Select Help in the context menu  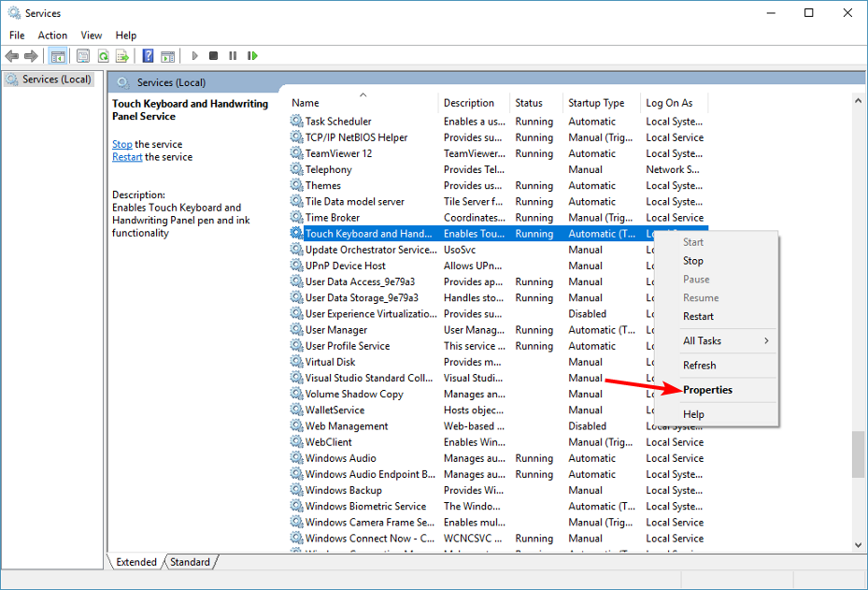[717, 414]
